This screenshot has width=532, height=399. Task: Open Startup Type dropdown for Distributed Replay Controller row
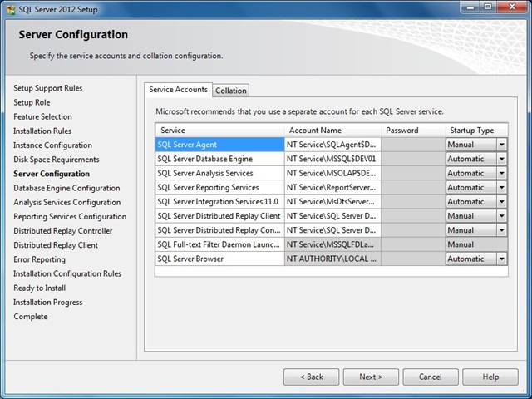pyautogui.click(x=501, y=230)
